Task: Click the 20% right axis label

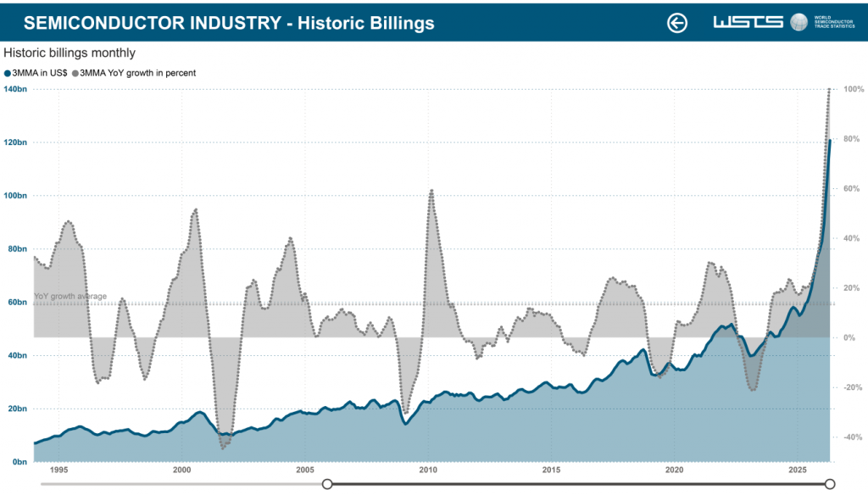Action: coord(851,288)
